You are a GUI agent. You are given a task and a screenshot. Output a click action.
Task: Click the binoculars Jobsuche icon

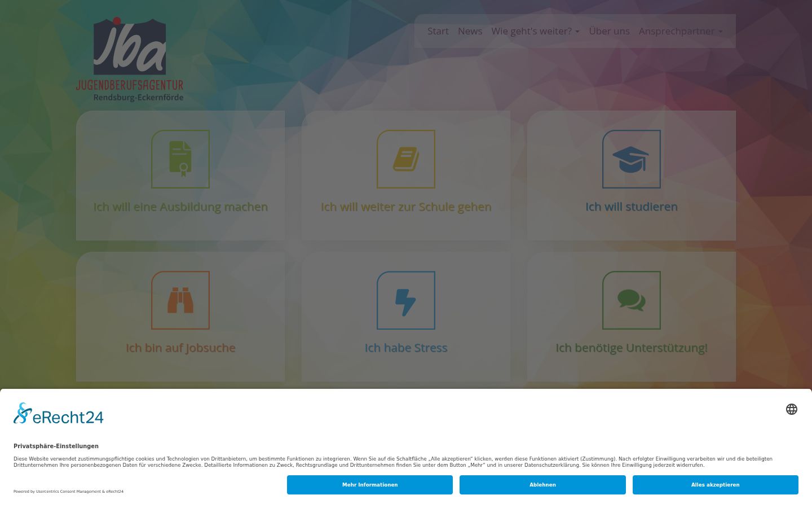(180, 300)
